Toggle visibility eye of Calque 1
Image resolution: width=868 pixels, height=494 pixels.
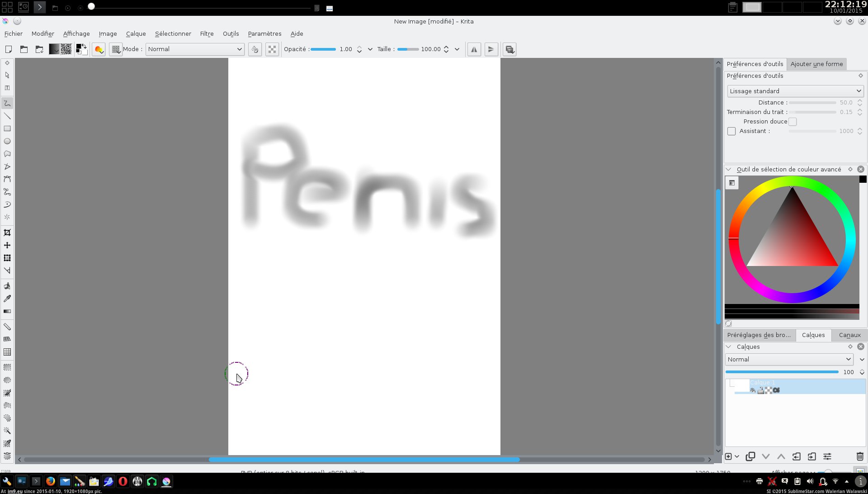click(x=753, y=390)
